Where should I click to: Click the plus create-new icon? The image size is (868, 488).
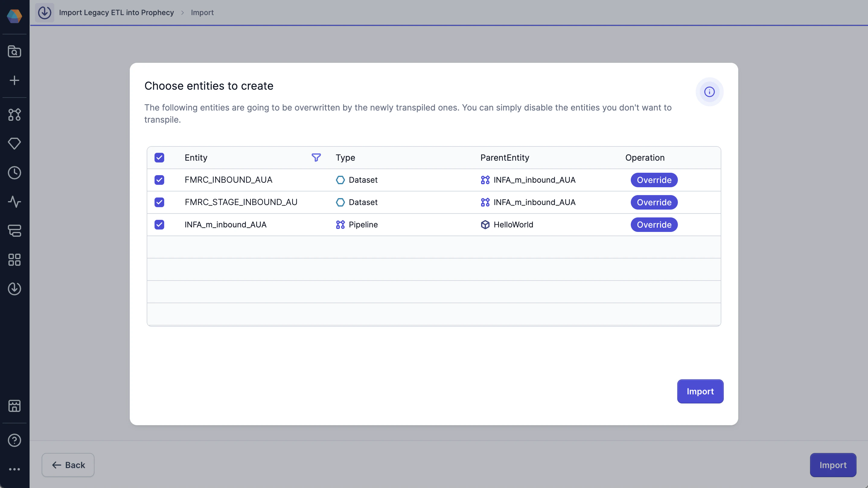[x=14, y=80]
